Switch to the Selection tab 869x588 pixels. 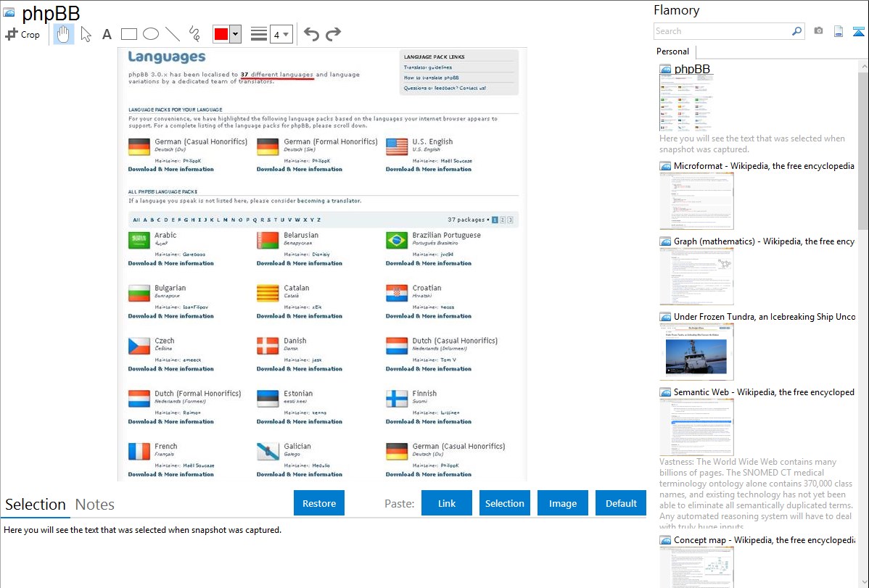tap(36, 505)
